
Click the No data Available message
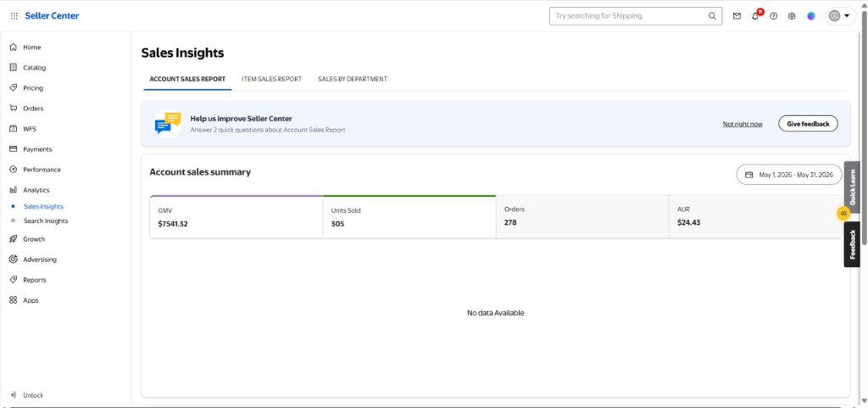coord(495,313)
